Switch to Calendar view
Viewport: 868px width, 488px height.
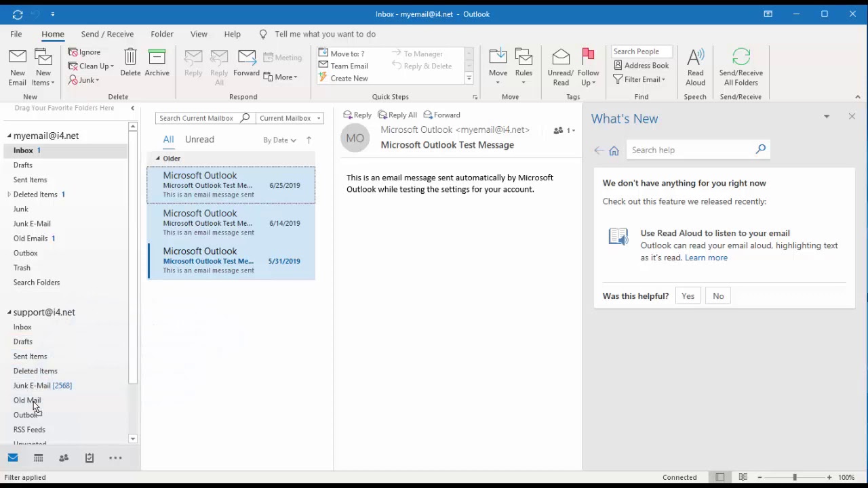(39, 458)
